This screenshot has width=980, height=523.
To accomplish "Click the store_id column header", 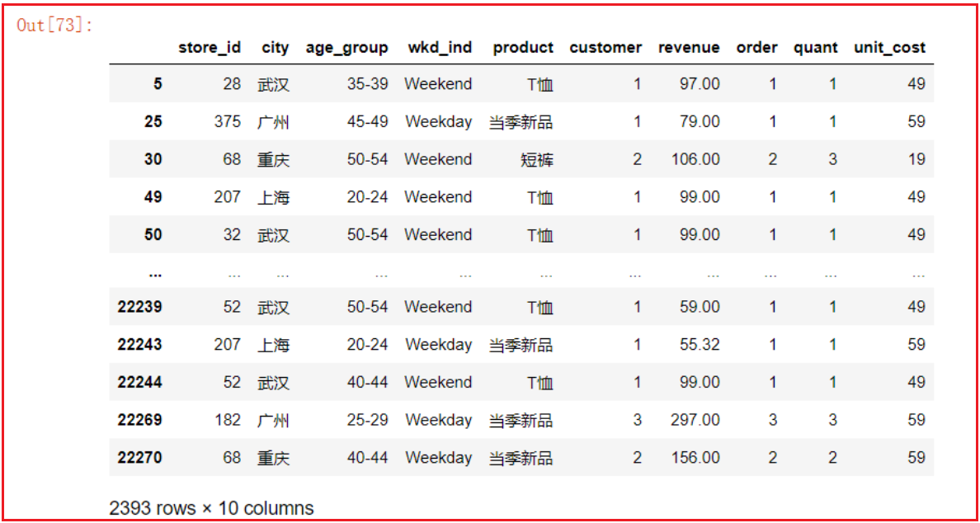I will click(x=210, y=48).
